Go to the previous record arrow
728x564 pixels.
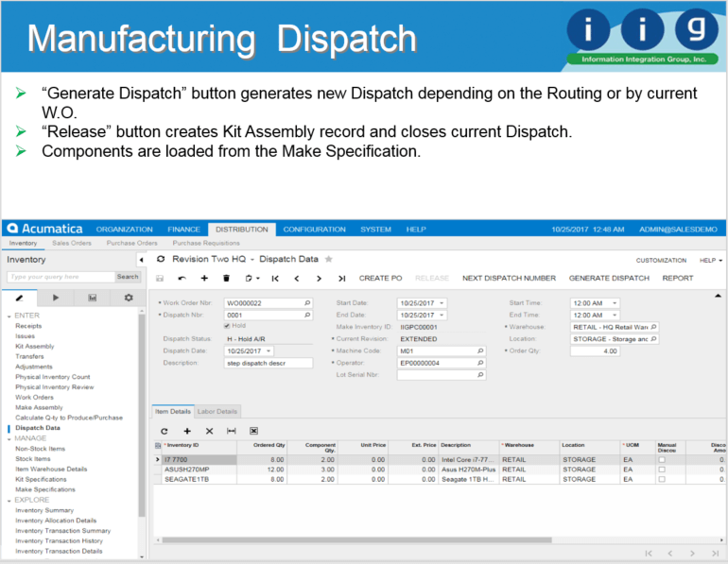point(297,279)
